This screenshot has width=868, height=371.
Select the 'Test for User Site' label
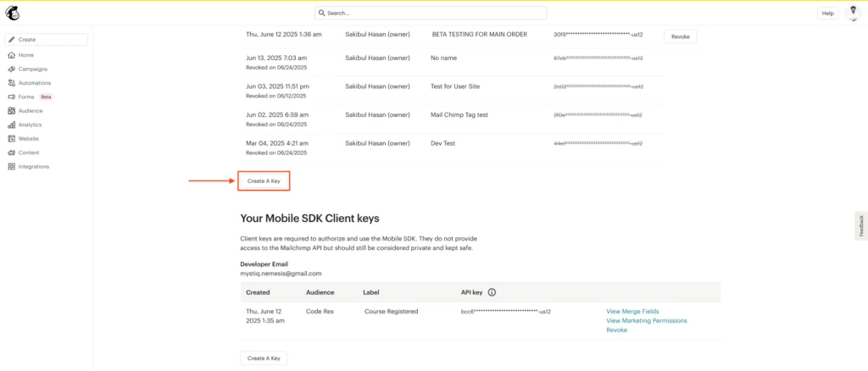[455, 86]
